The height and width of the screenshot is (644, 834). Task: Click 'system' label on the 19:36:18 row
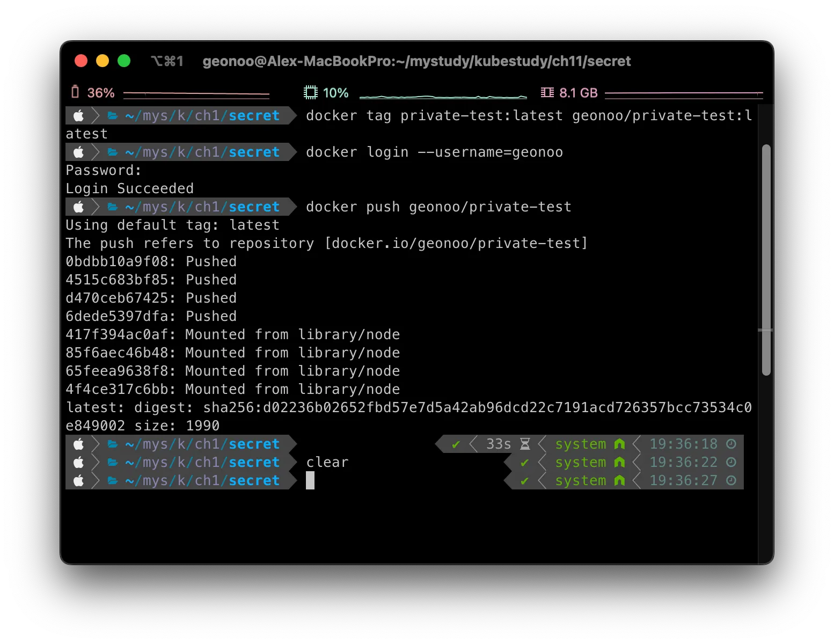pos(581,444)
